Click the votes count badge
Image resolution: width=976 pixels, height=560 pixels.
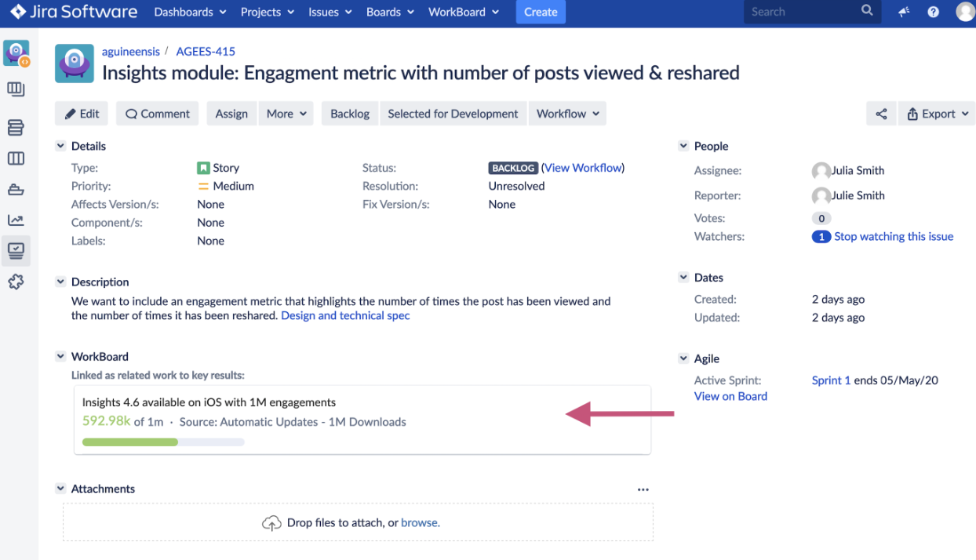pyautogui.click(x=821, y=218)
